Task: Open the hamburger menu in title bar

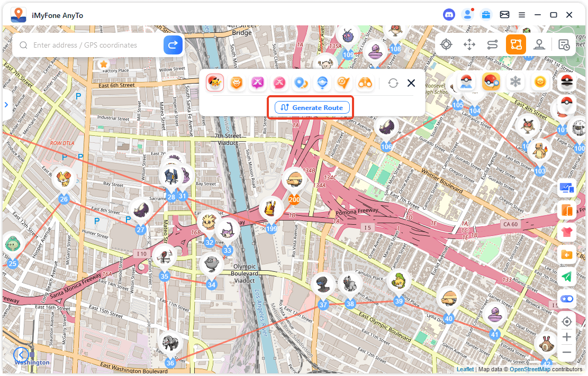Action: click(522, 15)
